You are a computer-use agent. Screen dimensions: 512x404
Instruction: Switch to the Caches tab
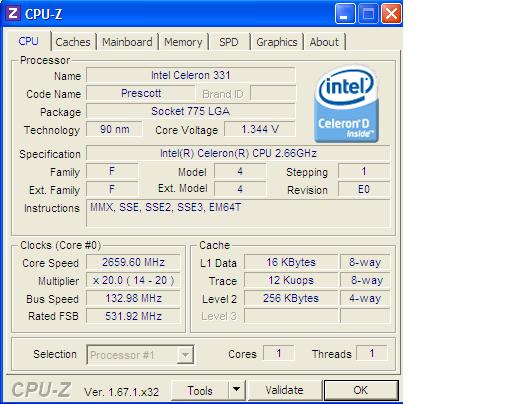coord(73,42)
